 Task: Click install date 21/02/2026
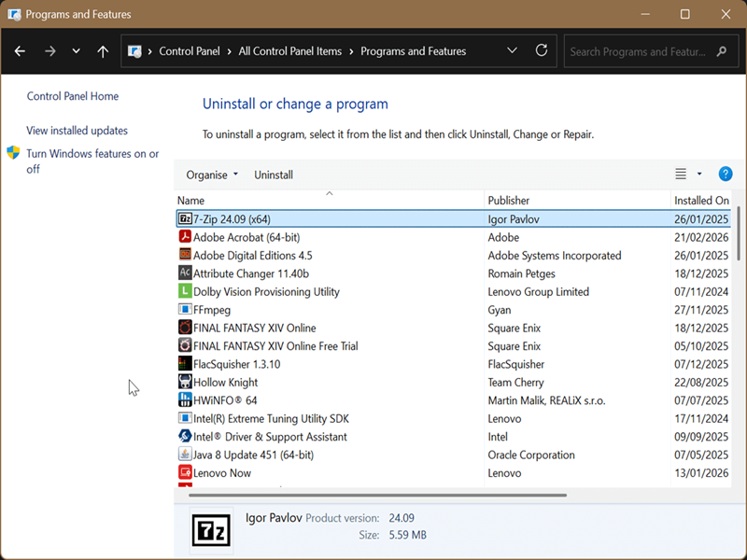click(x=701, y=237)
